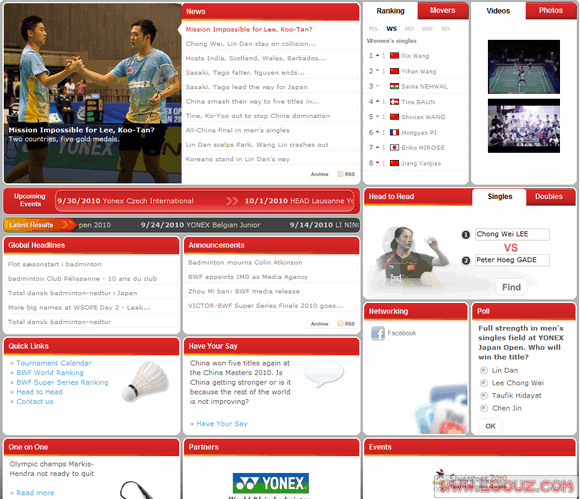Screen dimensions: 580x499
Task: Open the BWF World Ranking link
Action: coord(50,372)
